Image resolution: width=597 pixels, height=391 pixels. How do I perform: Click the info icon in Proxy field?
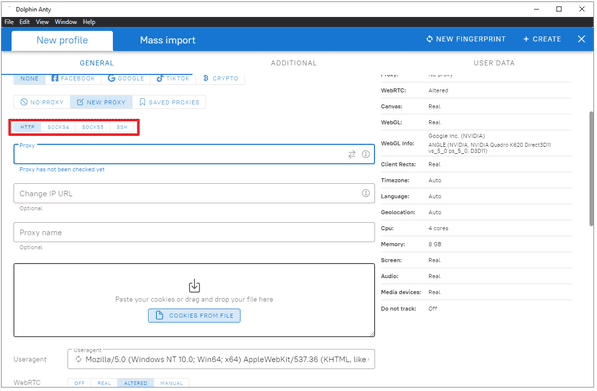pos(366,154)
